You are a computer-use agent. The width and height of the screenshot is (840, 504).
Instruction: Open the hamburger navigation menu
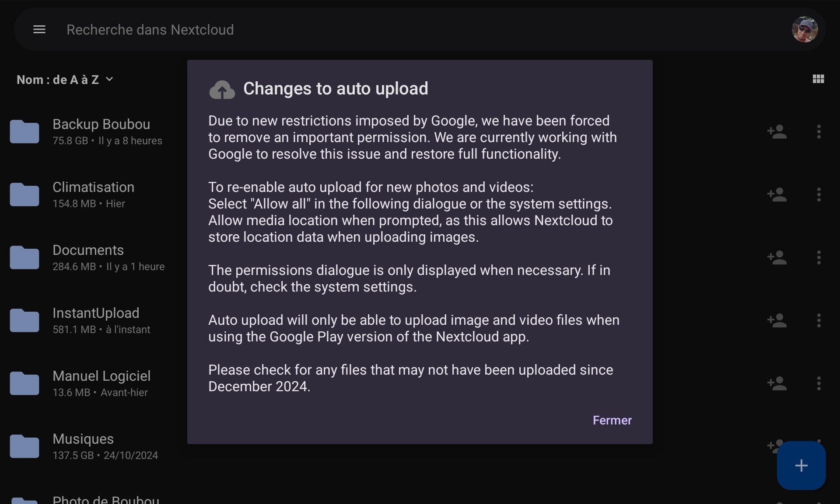click(39, 30)
